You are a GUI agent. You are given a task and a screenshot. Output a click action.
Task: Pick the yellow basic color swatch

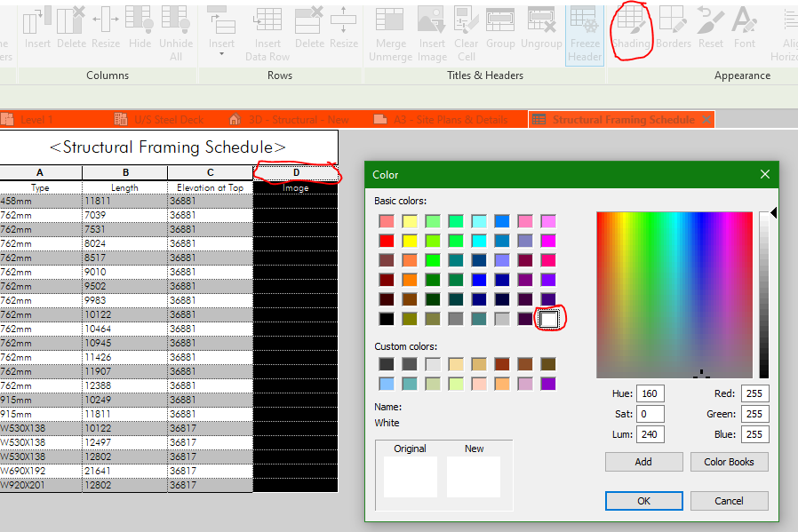pyautogui.click(x=410, y=241)
